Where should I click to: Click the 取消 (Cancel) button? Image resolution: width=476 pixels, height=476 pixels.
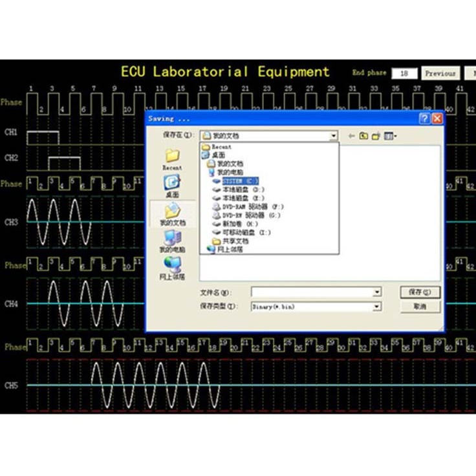click(x=420, y=307)
